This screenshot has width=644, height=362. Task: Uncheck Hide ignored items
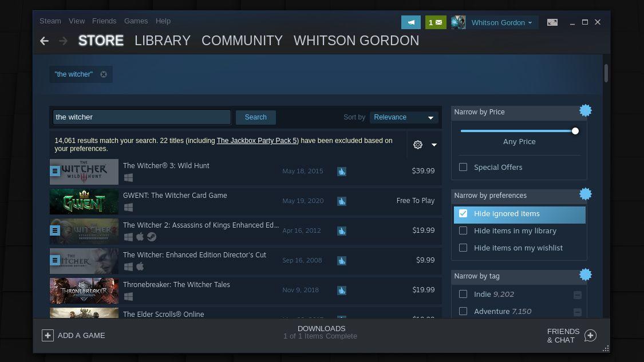point(463,213)
